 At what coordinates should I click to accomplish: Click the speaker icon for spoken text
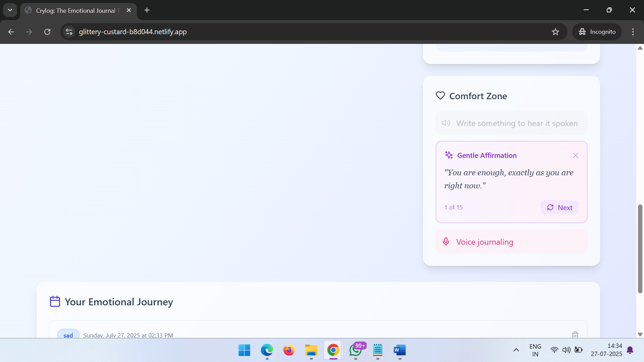coord(446,123)
